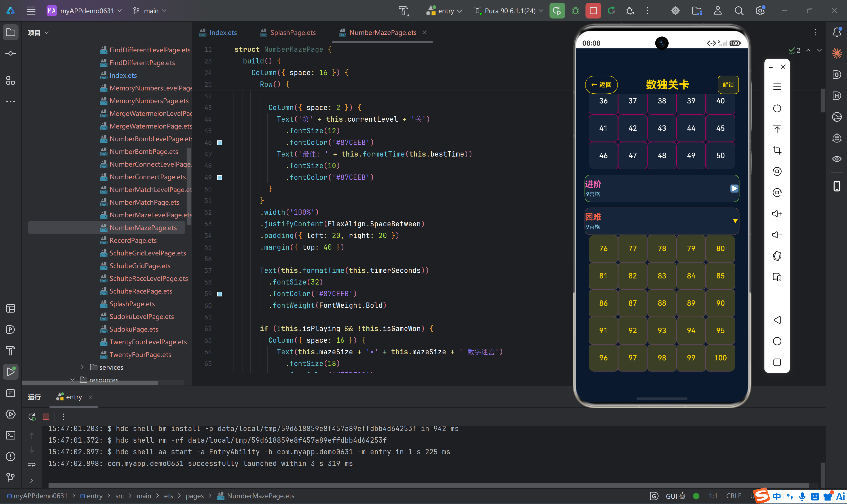Switch to the SplashPage.ets tab
The width and height of the screenshot is (847, 504).
[288, 33]
